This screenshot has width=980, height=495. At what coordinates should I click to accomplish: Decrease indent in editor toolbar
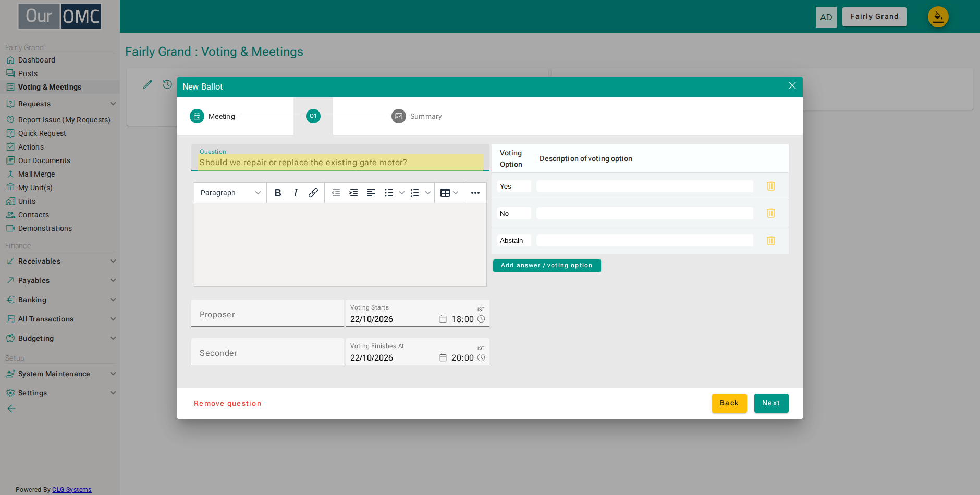click(336, 193)
